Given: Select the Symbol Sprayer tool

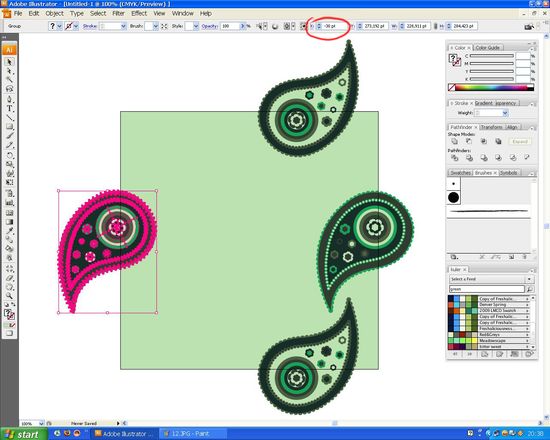Looking at the screenshot, I should click(9, 193).
